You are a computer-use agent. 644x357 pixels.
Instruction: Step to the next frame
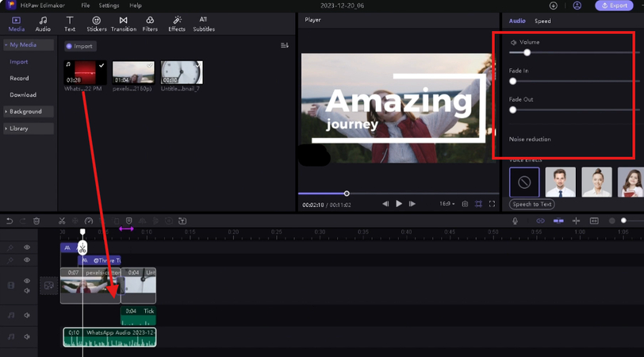point(412,204)
